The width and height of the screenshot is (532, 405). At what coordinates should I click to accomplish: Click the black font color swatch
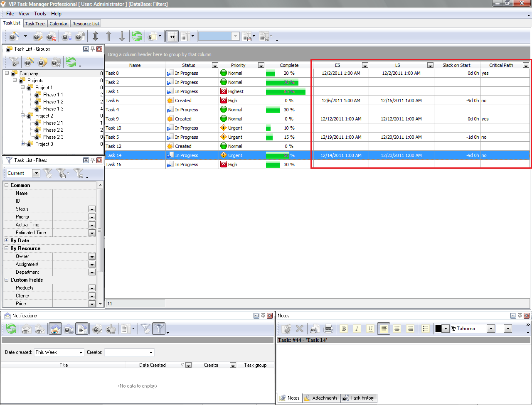(438, 329)
